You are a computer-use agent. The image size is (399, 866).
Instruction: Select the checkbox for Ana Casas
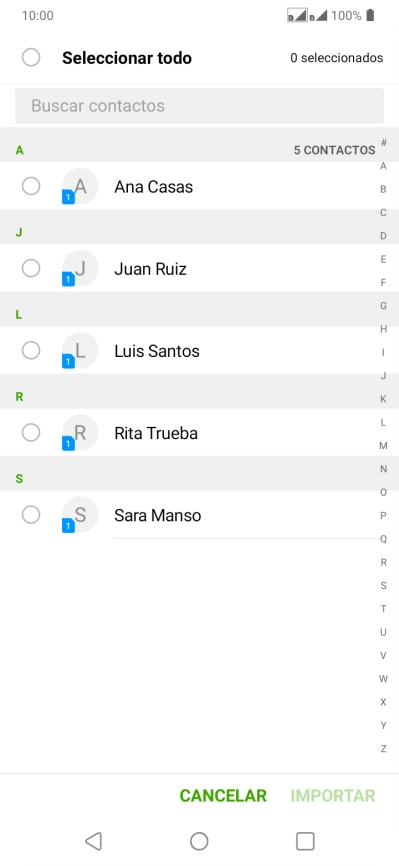(31, 186)
